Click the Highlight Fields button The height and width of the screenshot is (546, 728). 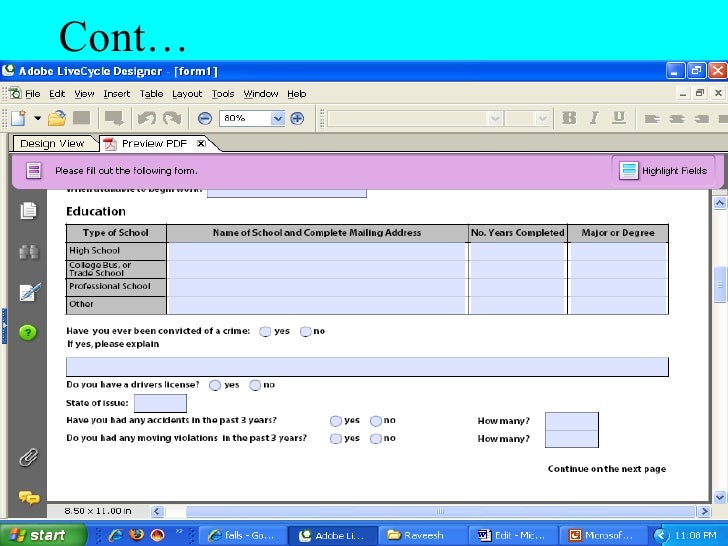click(x=664, y=171)
